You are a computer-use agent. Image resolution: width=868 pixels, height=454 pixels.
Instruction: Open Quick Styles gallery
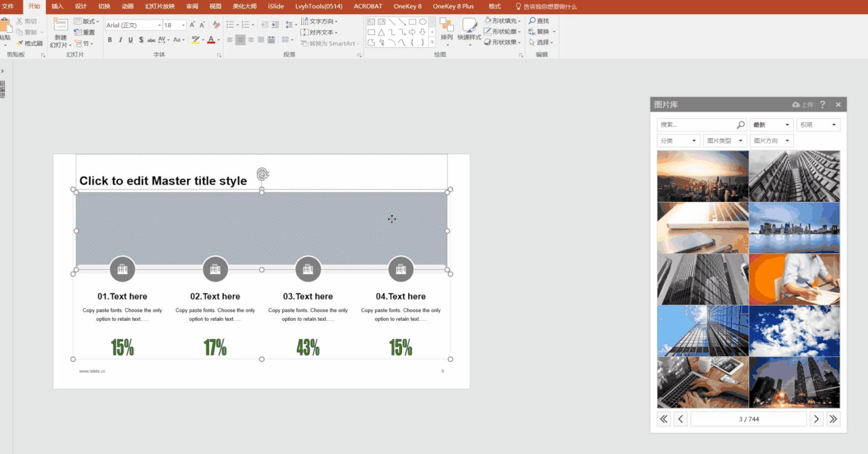[469, 31]
